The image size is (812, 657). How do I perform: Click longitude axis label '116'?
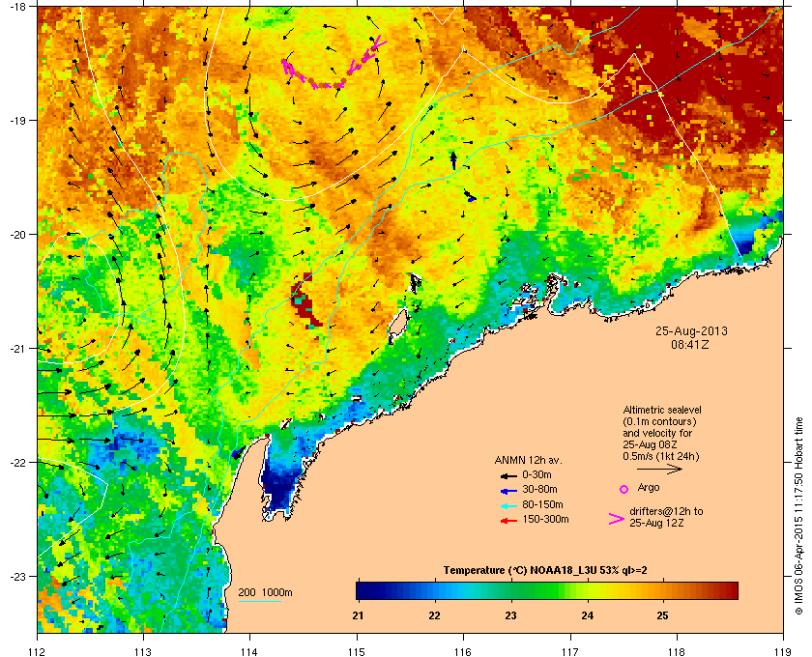pyautogui.click(x=463, y=651)
